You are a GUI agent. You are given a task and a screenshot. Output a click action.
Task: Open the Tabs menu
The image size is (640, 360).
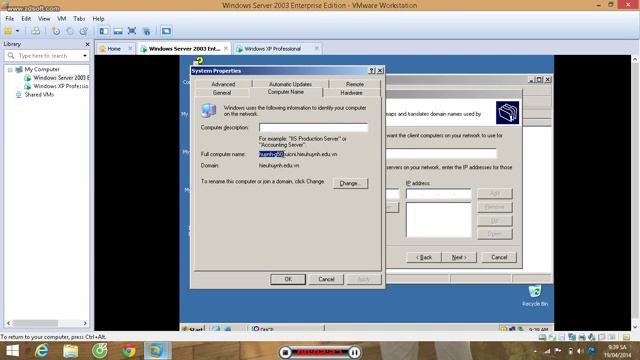click(79, 19)
